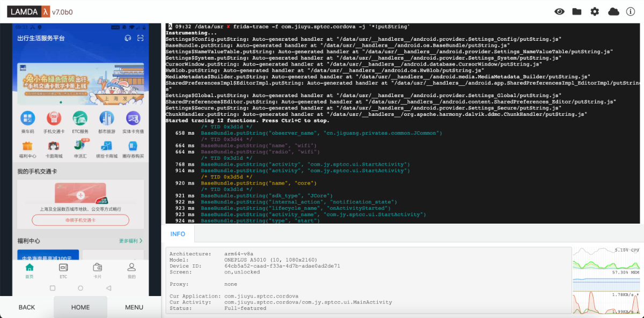This screenshot has width=644, height=318.
Task: Click the v7.0b0 version label
Action: click(x=63, y=12)
